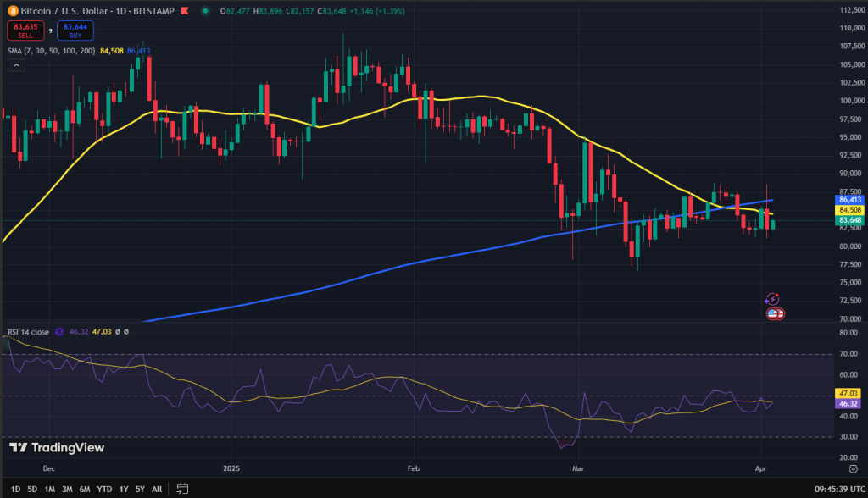Click the blue SMA value 86,413 in legend
The height and width of the screenshot is (498, 868).
point(138,51)
